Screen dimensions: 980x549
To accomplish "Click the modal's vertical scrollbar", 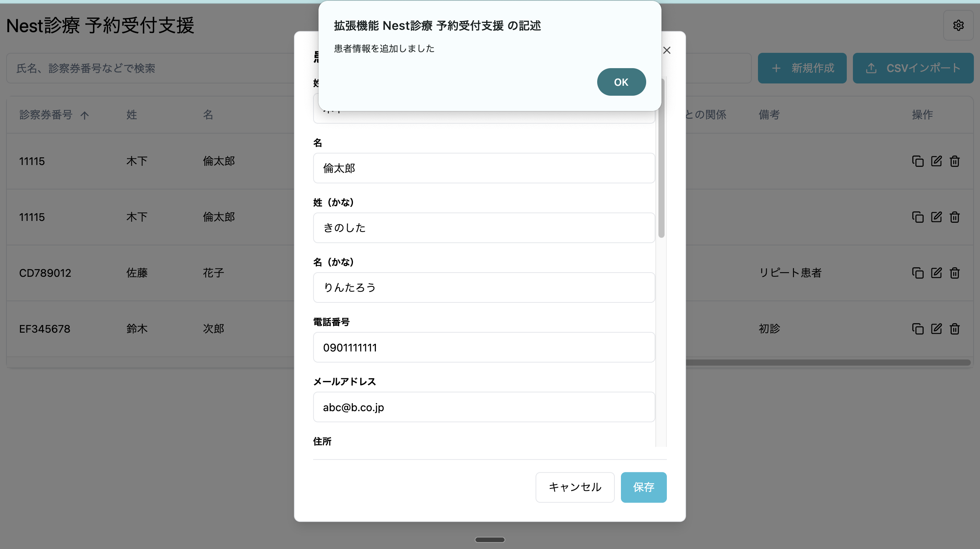I will coord(661,172).
